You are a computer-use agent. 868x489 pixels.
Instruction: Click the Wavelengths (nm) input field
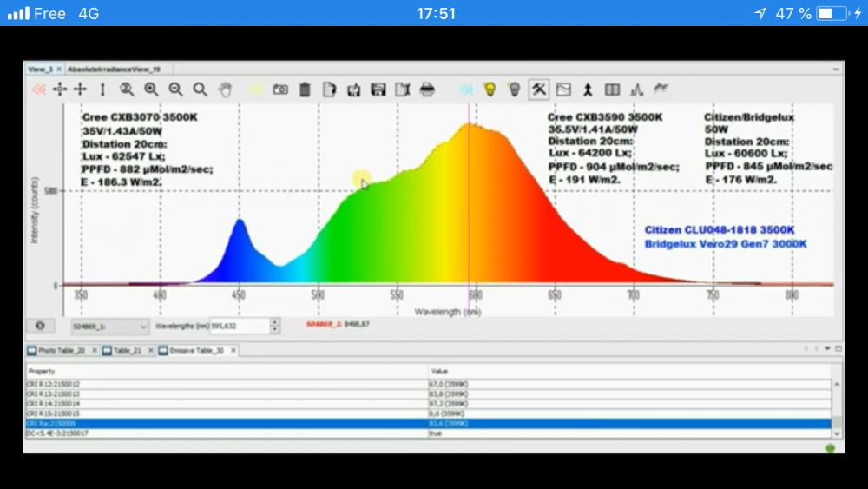point(240,327)
